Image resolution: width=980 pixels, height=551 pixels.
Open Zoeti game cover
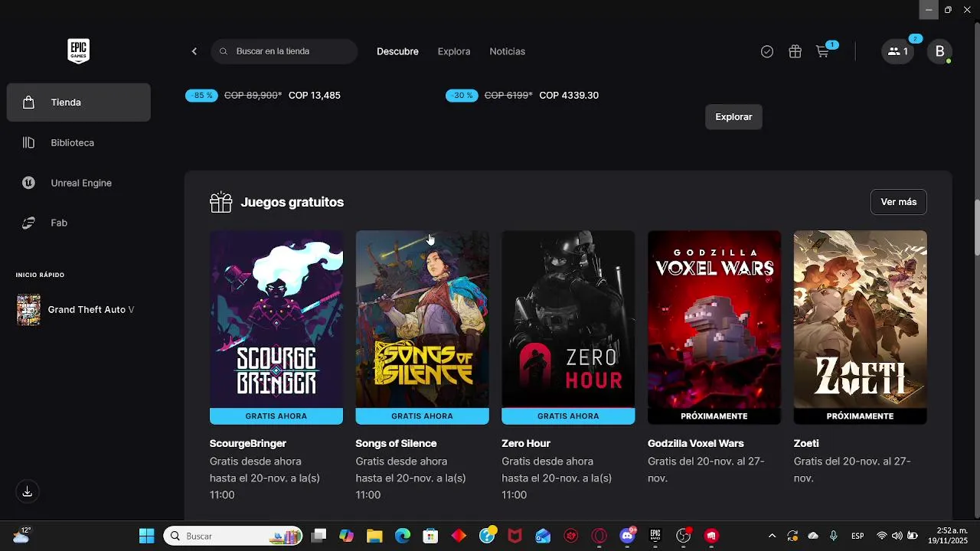(861, 319)
